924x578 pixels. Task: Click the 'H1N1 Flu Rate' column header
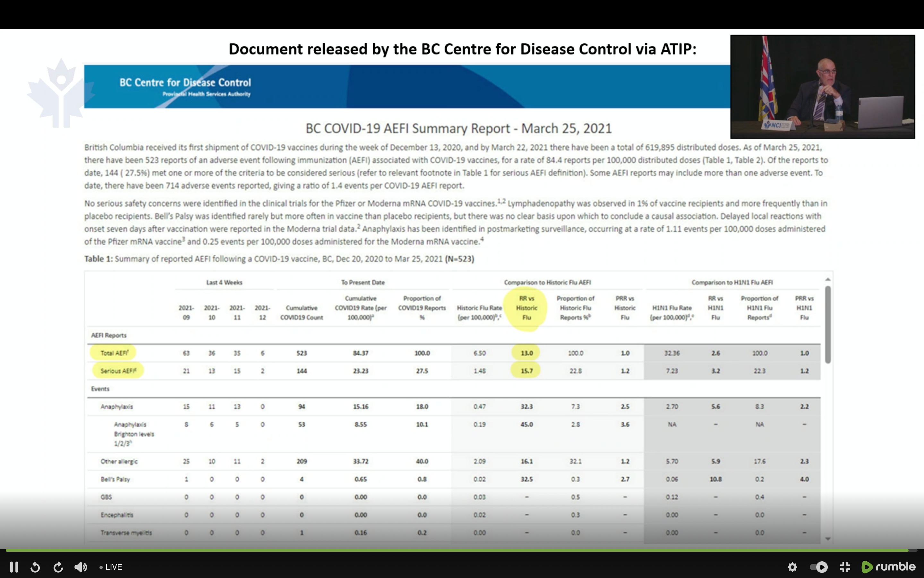tap(672, 313)
